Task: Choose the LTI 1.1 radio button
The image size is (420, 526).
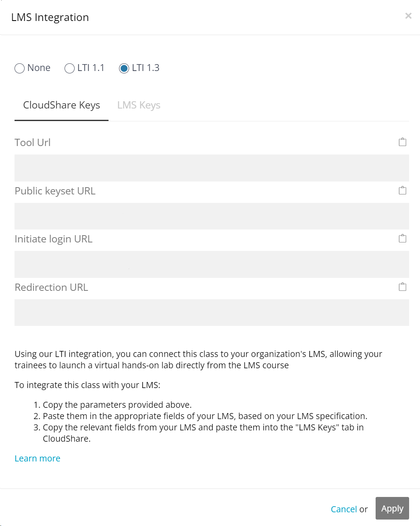Action: [x=69, y=68]
